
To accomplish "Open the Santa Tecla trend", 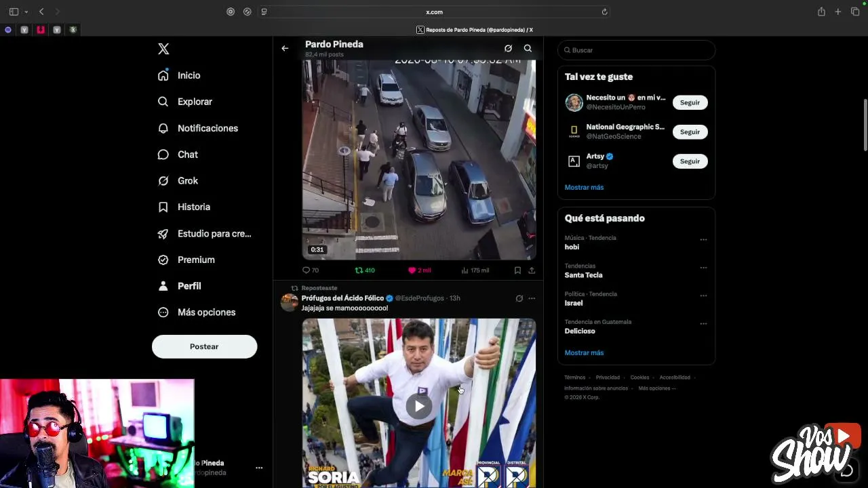I will [583, 275].
